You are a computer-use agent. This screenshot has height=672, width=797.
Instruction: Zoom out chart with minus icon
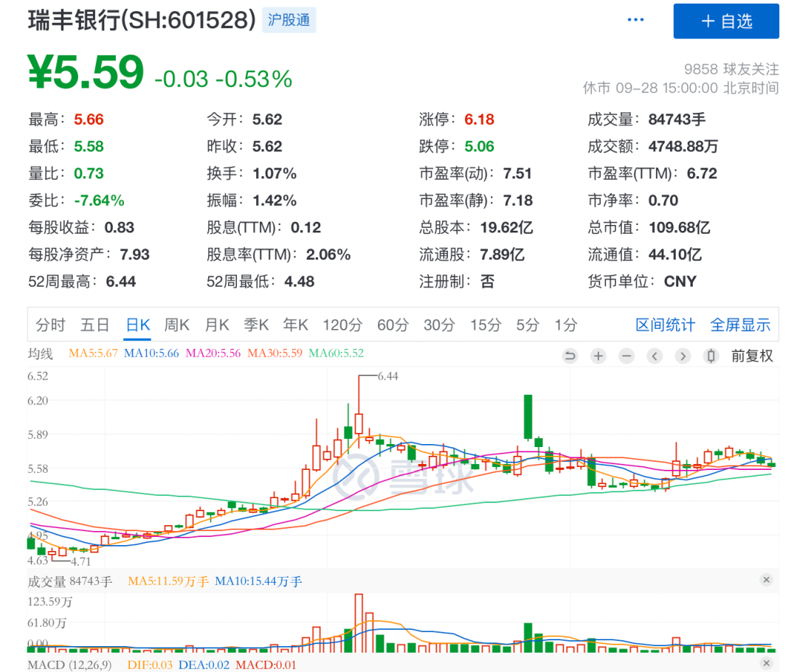[627, 356]
